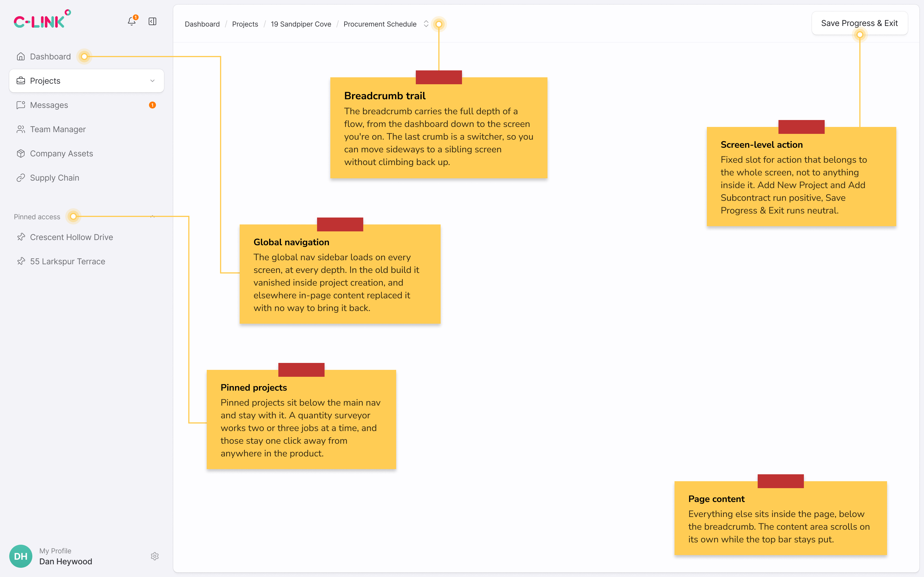
Task: Select Team Manager nav item
Action: point(86,129)
